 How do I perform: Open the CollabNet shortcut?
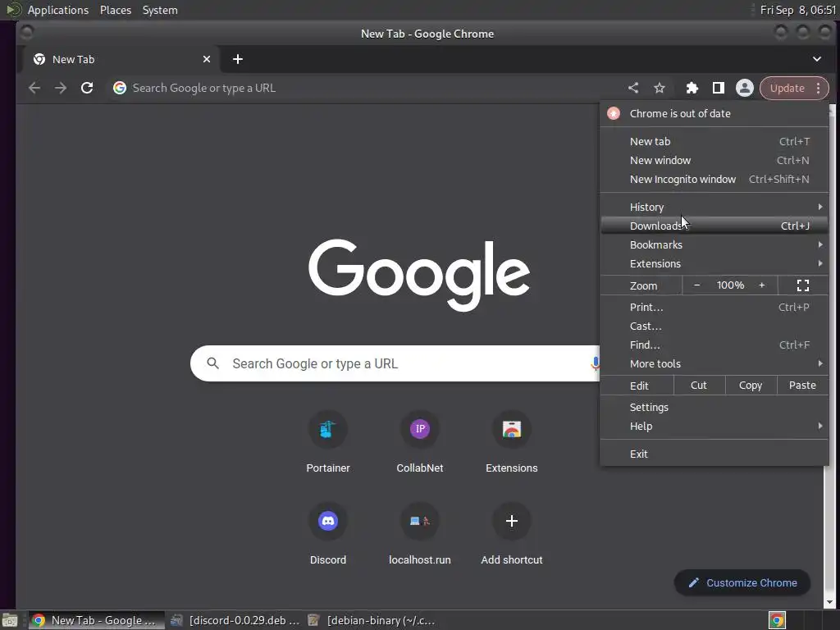click(x=420, y=429)
